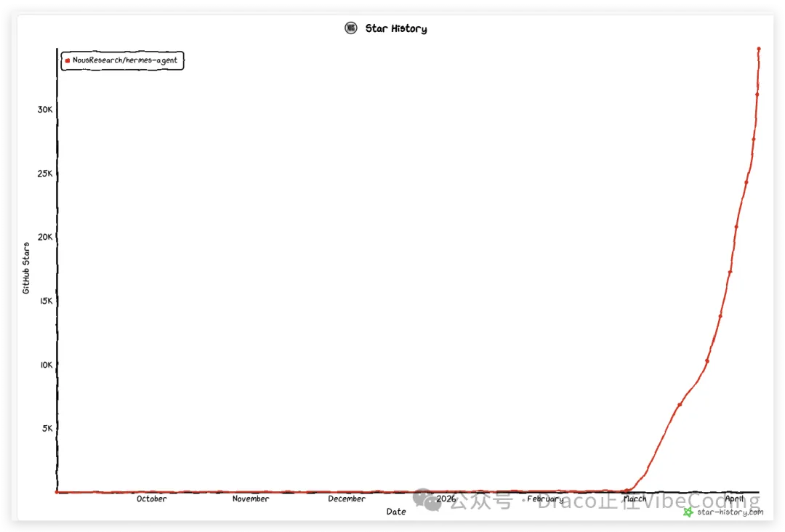
Task: Click the green star icon beside star-history.com
Action: (x=688, y=512)
